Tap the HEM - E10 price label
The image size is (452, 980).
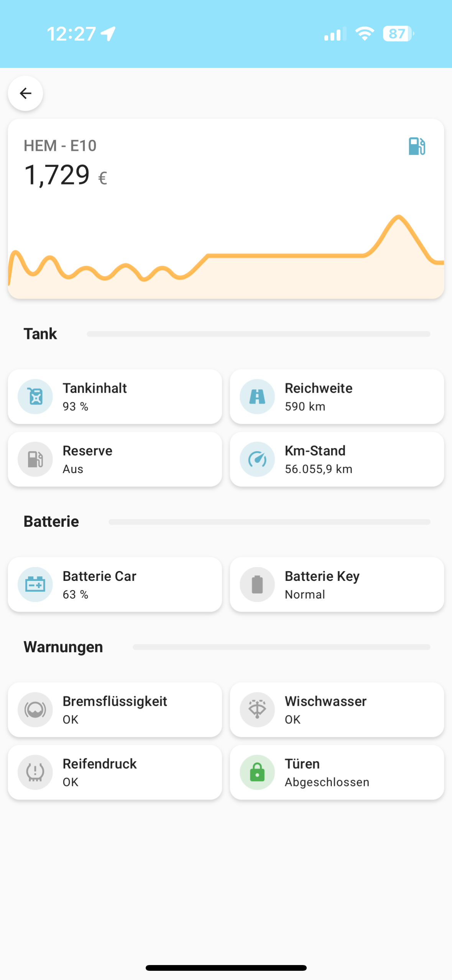pos(60,146)
